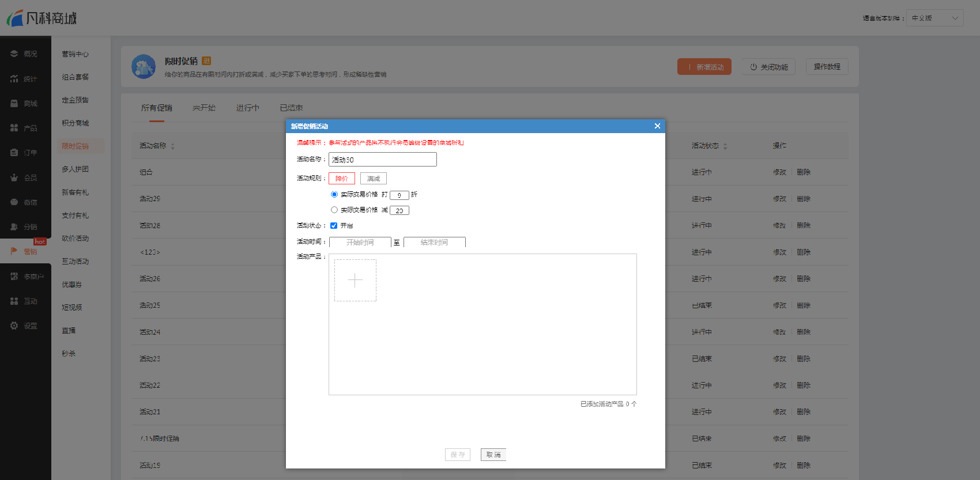Toggle the 开启 activity status checkbox
980x480 pixels.
click(x=334, y=225)
